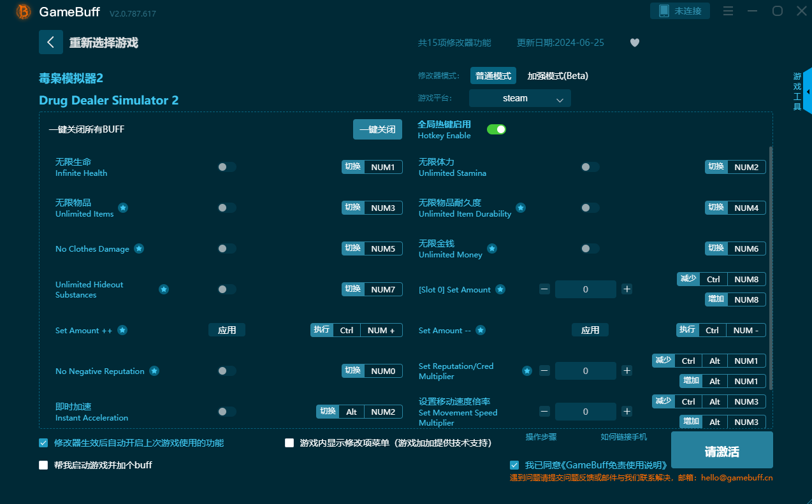
Task: Decrease Reputation/Cred Multiplier with minus
Action: pyautogui.click(x=544, y=371)
